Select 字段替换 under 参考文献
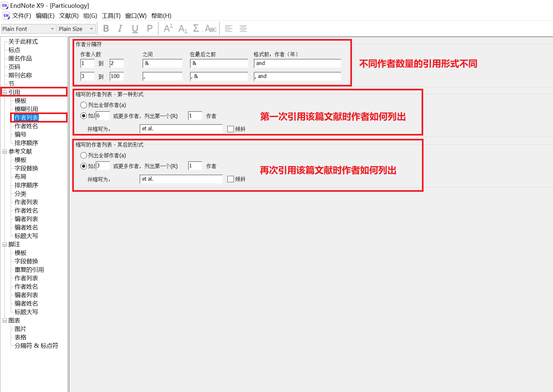The image size is (553, 392). coord(26,168)
